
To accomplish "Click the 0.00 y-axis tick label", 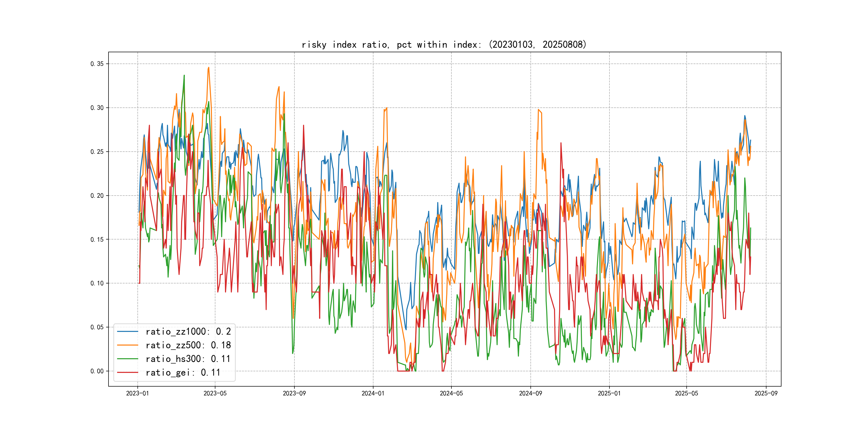I will point(97,371).
